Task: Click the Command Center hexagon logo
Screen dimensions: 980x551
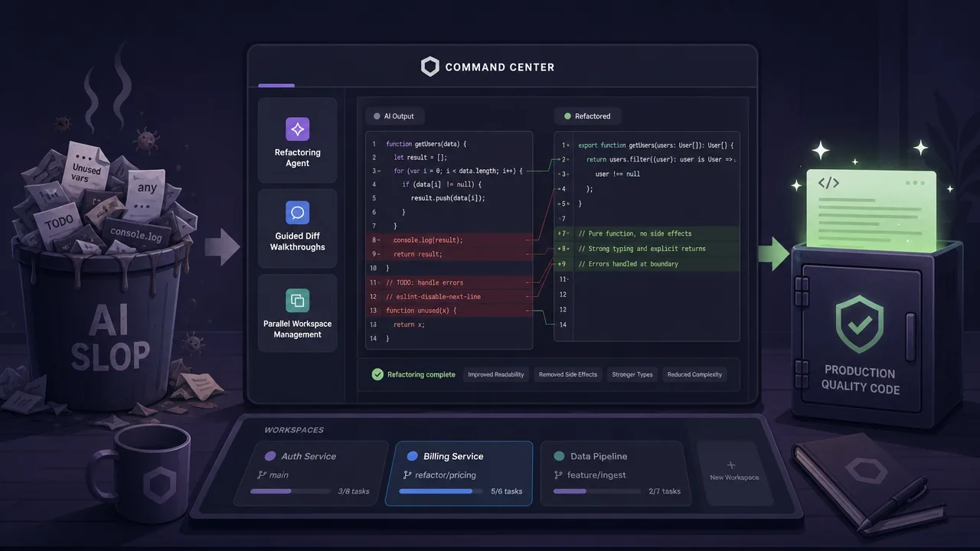Action: point(430,67)
